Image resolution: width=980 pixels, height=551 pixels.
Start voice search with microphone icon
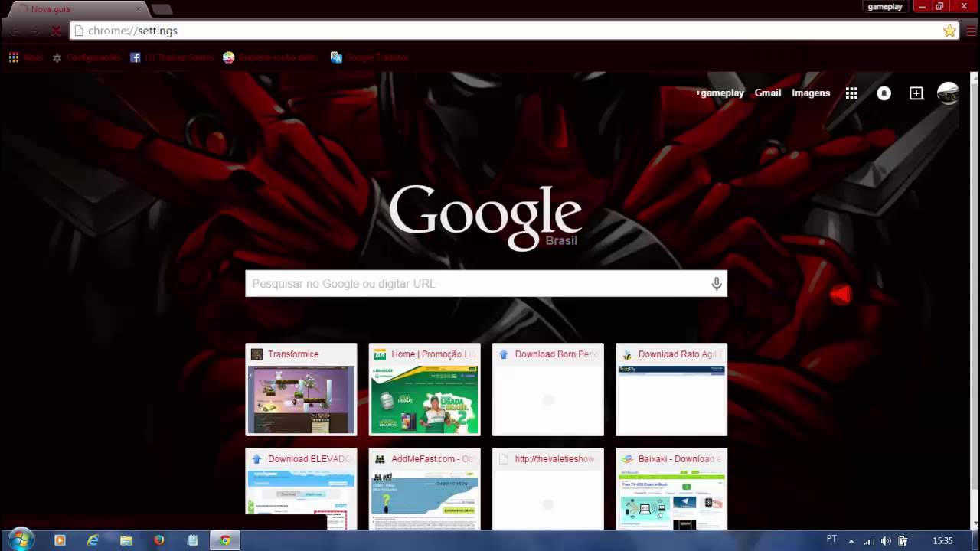[717, 283]
